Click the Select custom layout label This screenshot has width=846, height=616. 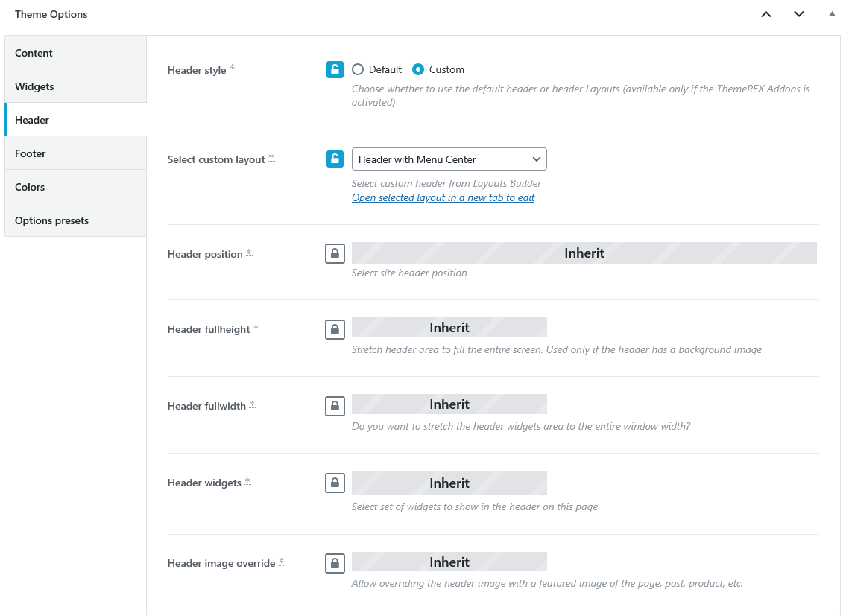click(216, 159)
